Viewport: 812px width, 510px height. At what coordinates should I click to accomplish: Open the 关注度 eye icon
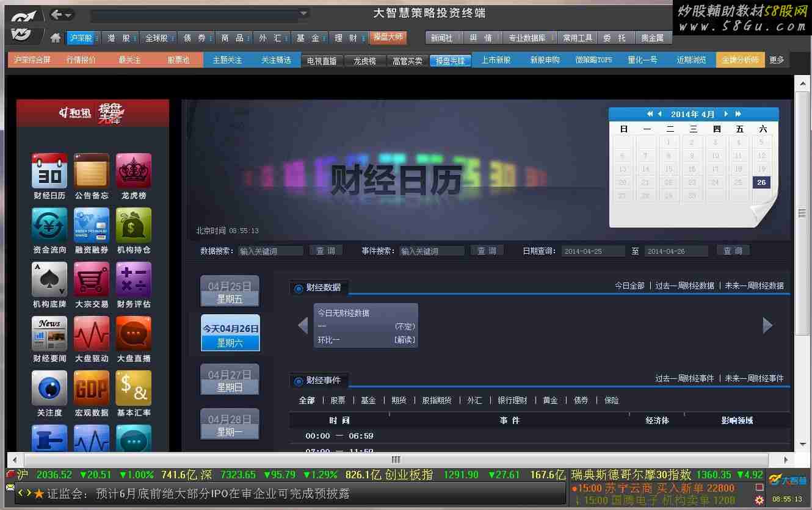pyautogui.click(x=49, y=388)
